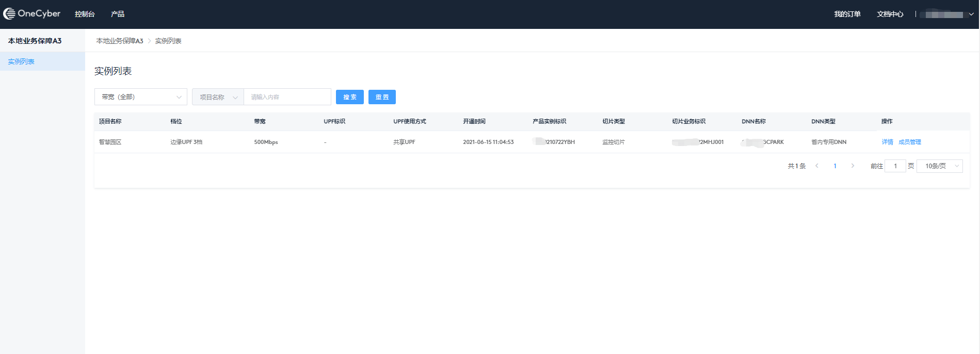Open the 产品 menu
980x354 pixels.
118,14
